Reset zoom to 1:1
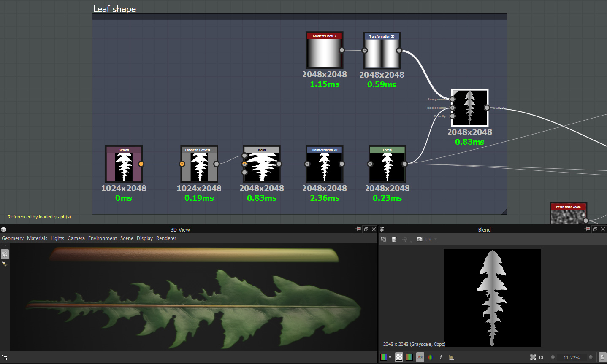 click(541, 357)
